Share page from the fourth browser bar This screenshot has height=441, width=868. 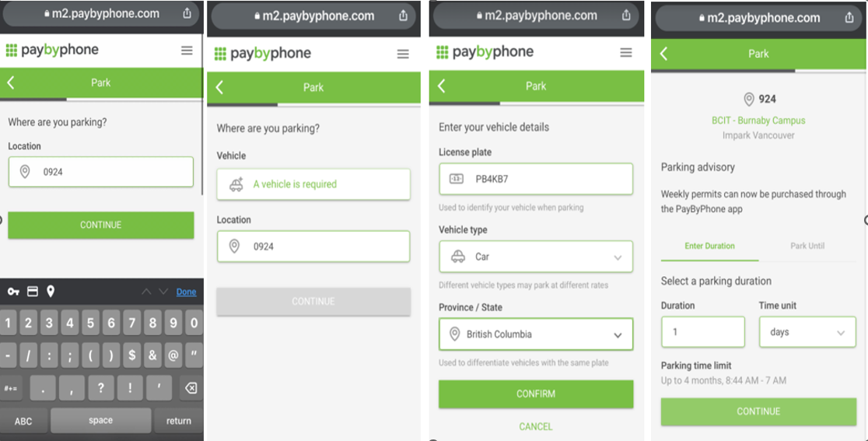[x=849, y=18]
